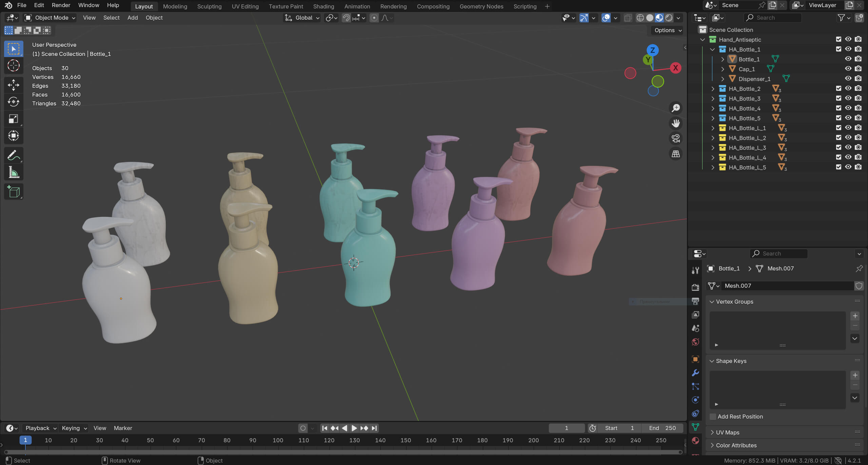Activate the Add Cube tool
The image size is (868, 465).
point(14,192)
